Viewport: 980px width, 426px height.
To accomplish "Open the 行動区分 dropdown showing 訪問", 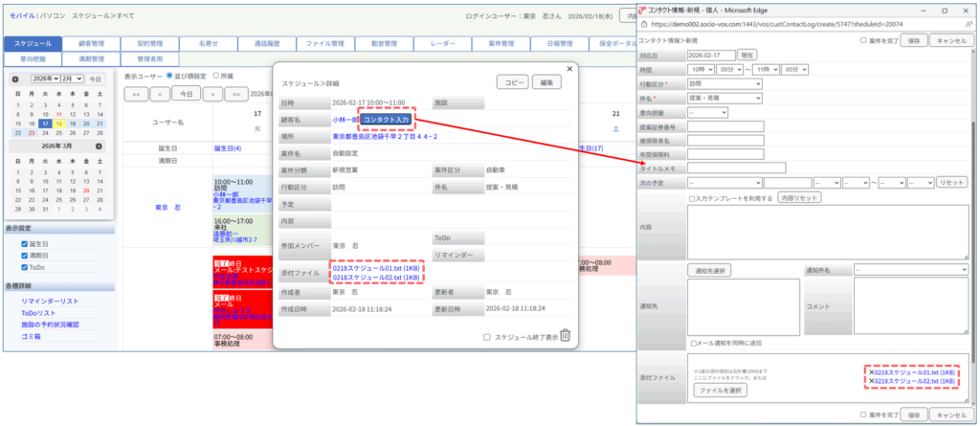I will [724, 83].
